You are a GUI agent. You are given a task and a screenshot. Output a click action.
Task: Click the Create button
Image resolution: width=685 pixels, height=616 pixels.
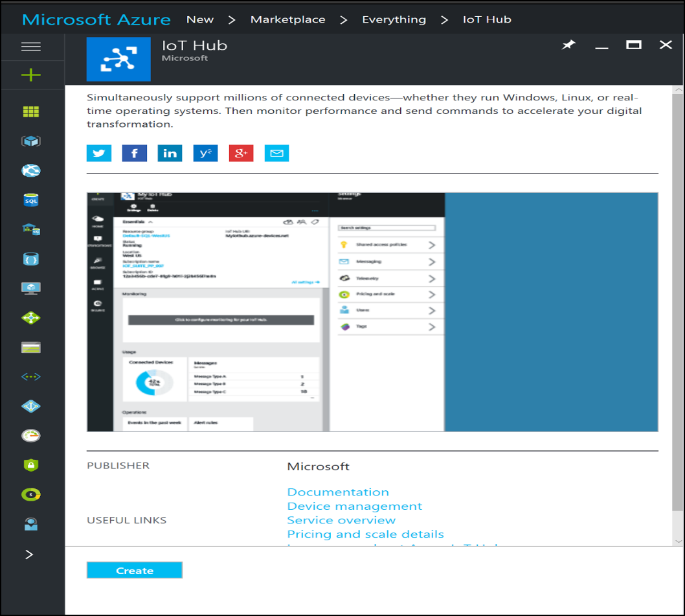[135, 570]
